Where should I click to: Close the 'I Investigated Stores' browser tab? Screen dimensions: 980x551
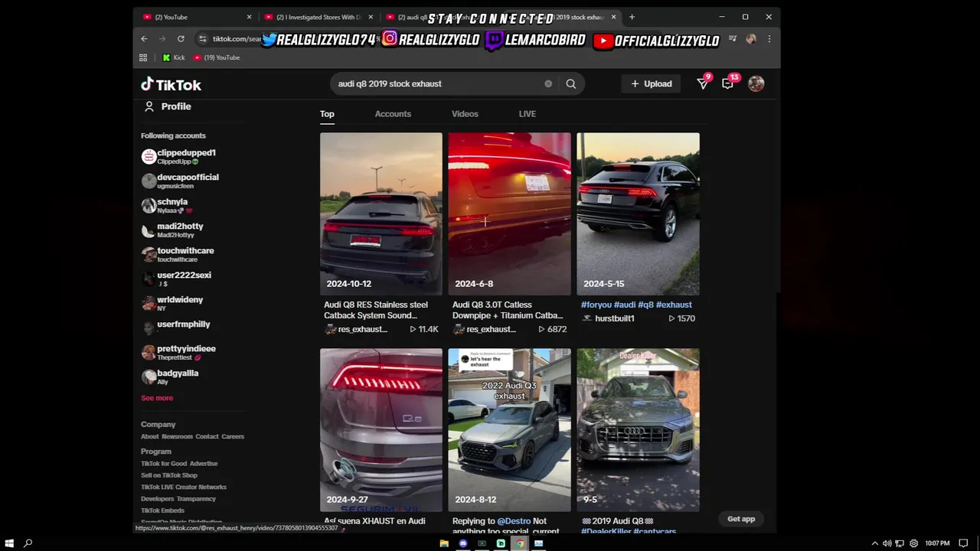371,17
